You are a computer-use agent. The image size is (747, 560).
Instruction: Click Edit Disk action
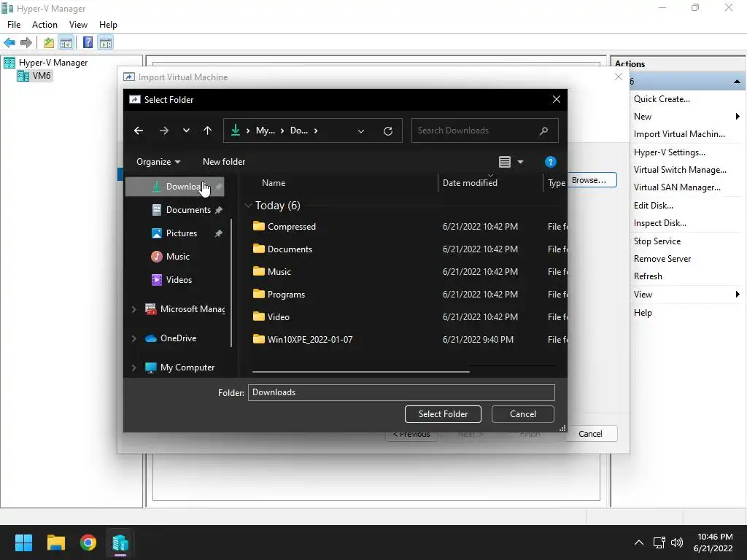[653, 206]
